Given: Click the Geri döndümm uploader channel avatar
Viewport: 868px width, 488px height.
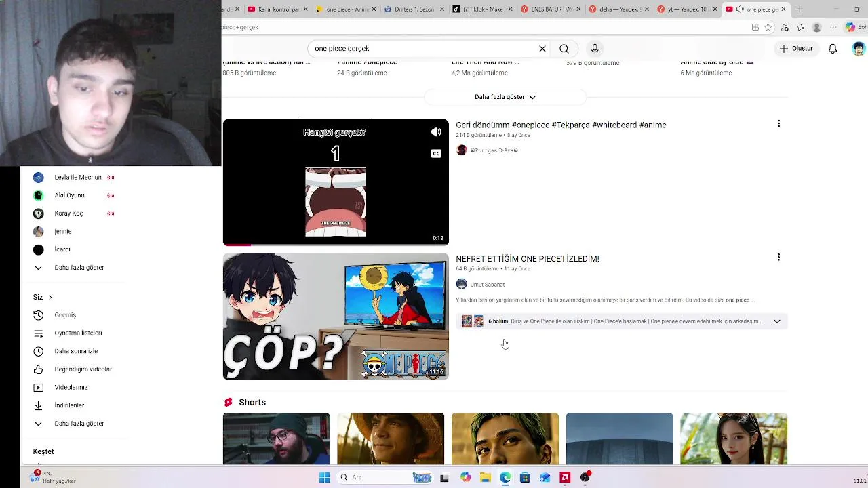Looking at the screenshot, I should pyautogui.click(x=462, y=150).
